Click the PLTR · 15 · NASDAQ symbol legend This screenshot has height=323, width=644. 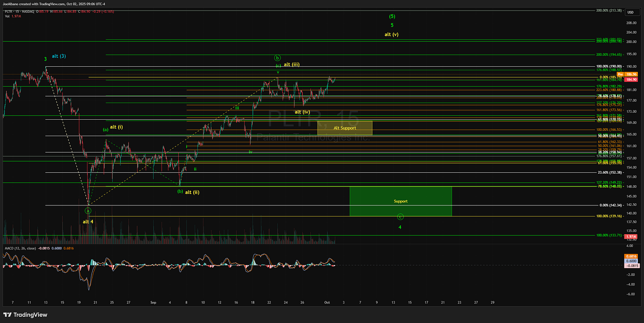[x=20, y=11]
